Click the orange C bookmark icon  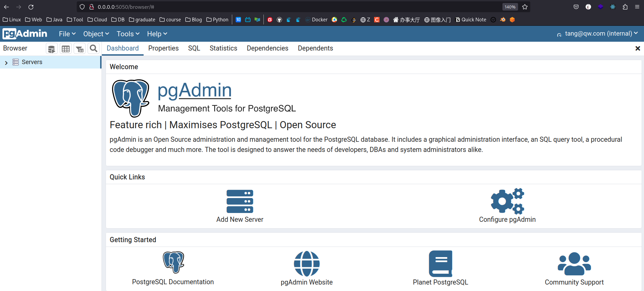(x=377, y=20)
